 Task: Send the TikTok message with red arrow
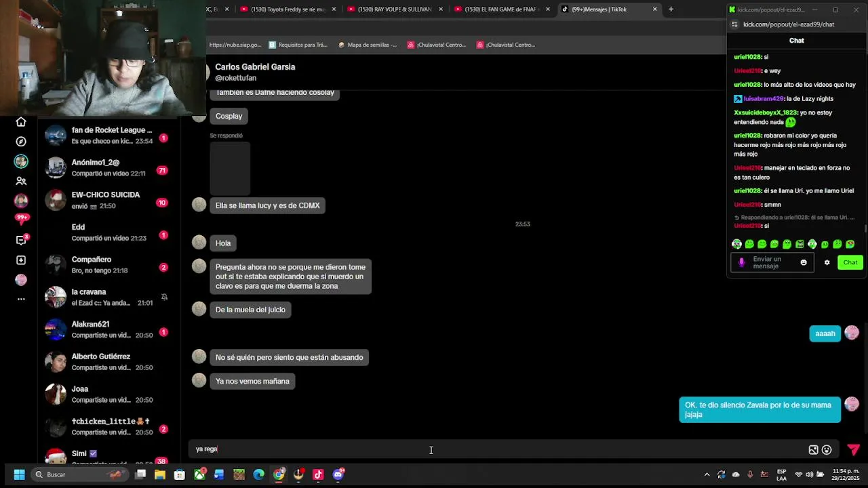[x=854, y=449]
